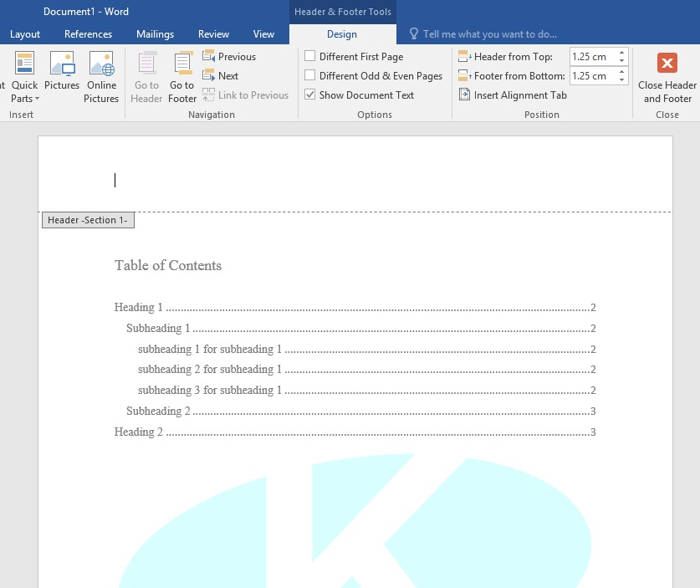Click the Header -Section 1- label
Screen dimensions: 700x588
pos(88,220)
